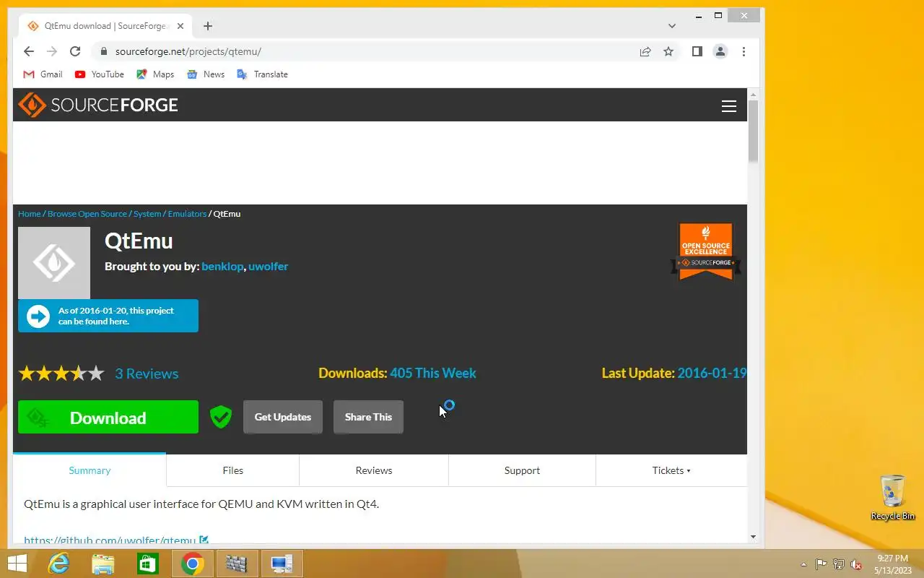Open the SourceForge hamburger menu
Screen dimensions: 924x578
coord(729,106)
